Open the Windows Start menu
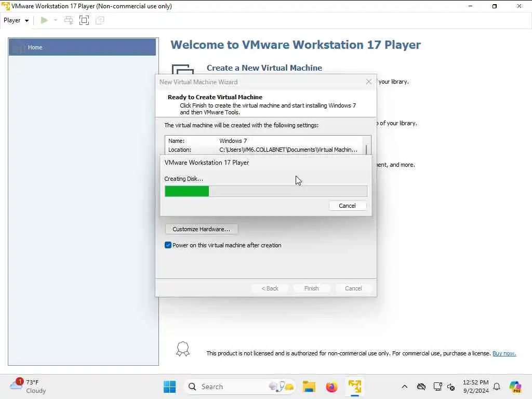 coord(170,387)
